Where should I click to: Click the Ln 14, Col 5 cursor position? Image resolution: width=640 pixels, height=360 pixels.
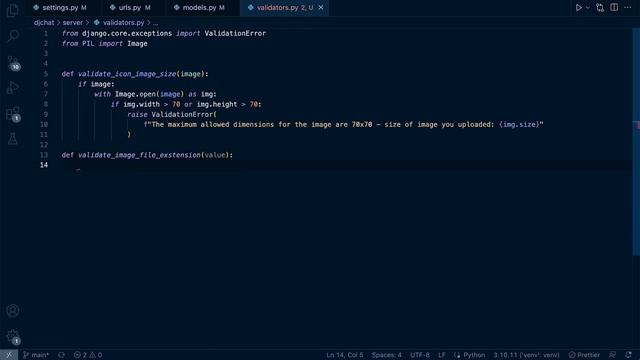coord(344,355)
